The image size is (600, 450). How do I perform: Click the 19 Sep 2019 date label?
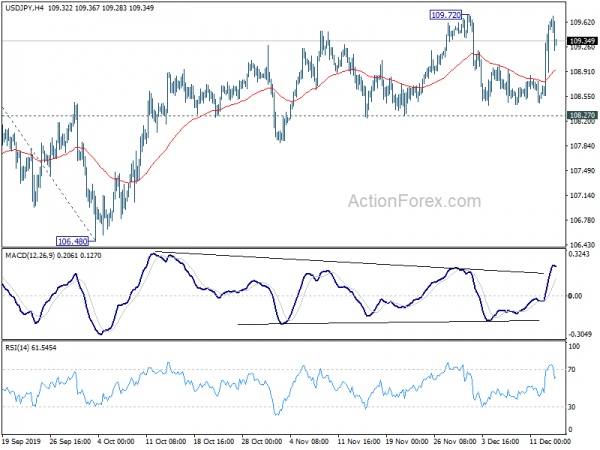pyautogui.click(x=21, y=441)
